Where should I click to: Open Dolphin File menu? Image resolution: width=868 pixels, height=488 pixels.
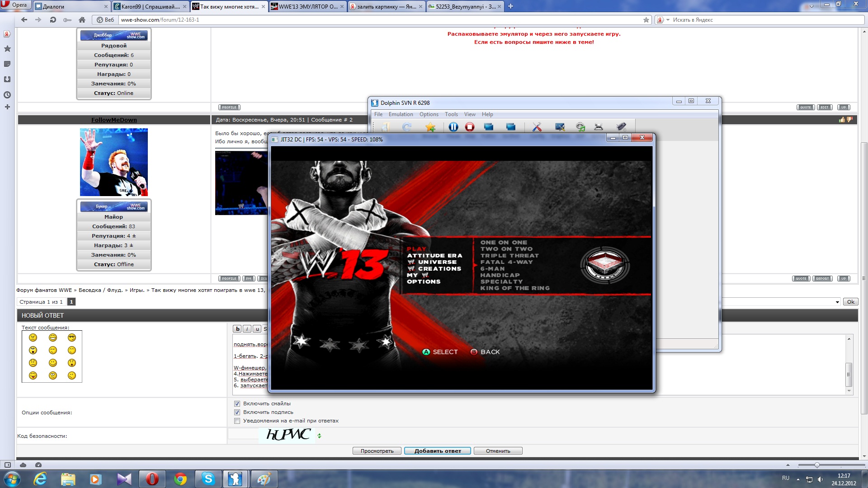click(x=378, y=114)
